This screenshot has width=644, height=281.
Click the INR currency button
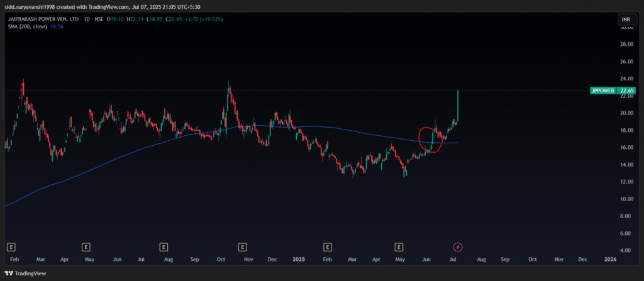626,19
